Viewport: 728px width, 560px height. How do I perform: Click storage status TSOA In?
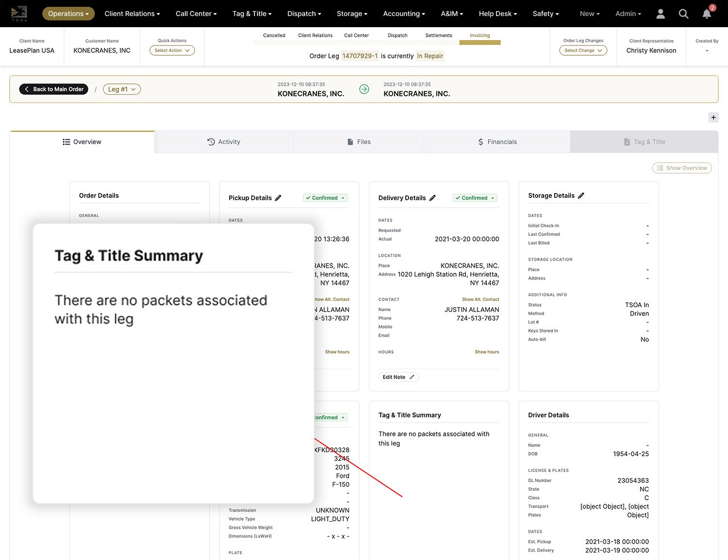tap(637, 305)
